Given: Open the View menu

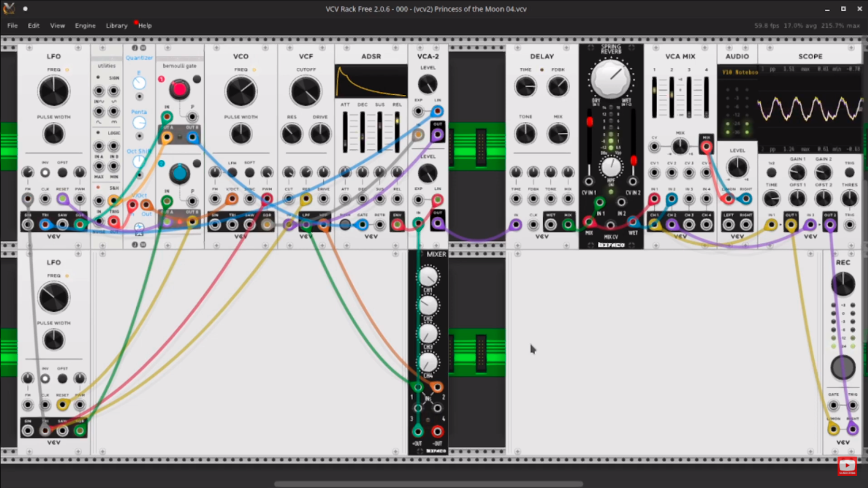Looking at the screenshot, I should point(58,25).
